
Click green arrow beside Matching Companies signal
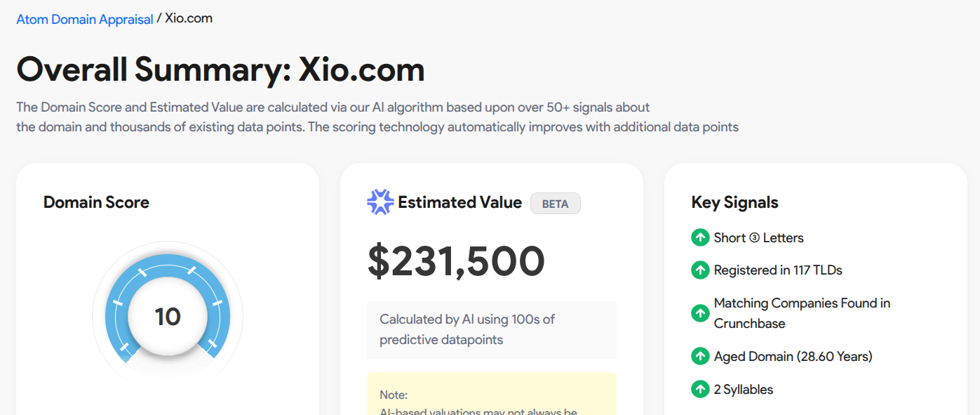click(x=700, y=313)
